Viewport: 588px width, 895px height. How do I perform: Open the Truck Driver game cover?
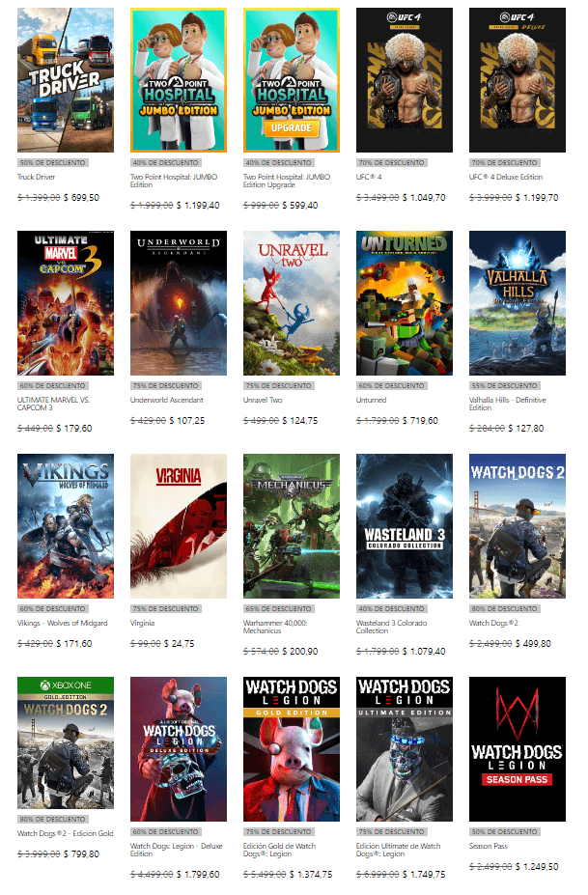point(66,80)
